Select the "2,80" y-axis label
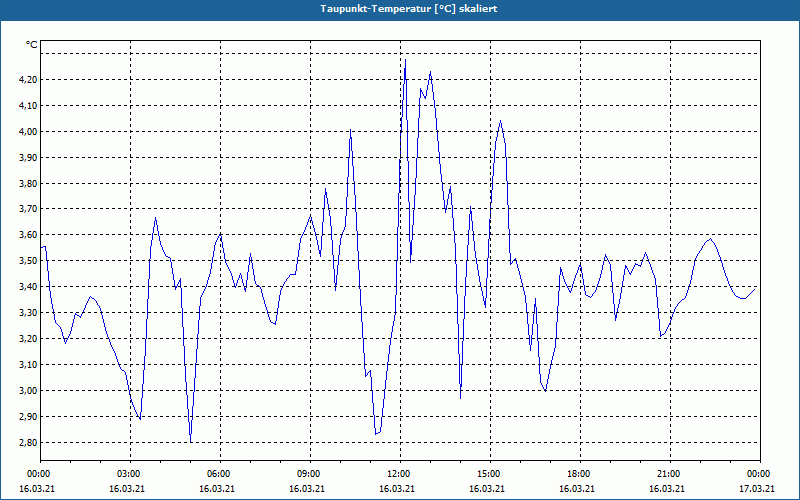The width and height of the screenshot is (800, 500). point(28,442)
